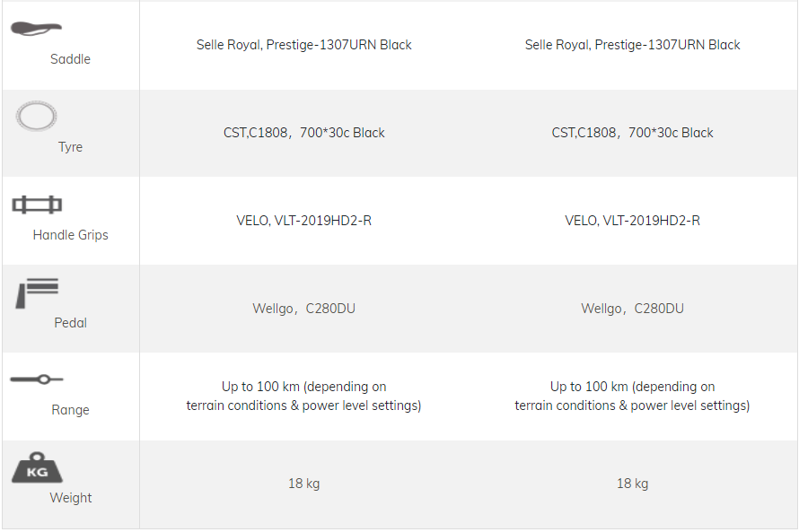Click the second column Wellgo C280DU value

pyautogui.click(x=632, y=309)
